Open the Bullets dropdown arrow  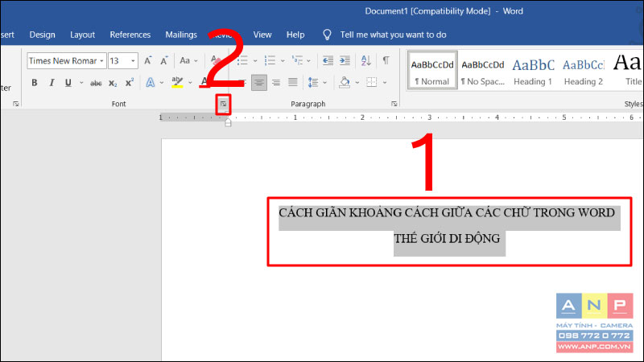point(255,61)
